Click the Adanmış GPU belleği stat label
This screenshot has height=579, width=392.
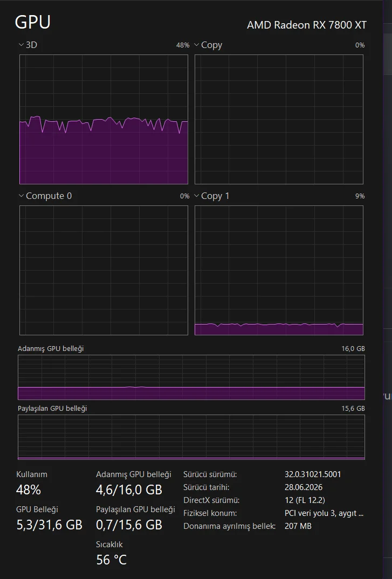coord(134,474)
